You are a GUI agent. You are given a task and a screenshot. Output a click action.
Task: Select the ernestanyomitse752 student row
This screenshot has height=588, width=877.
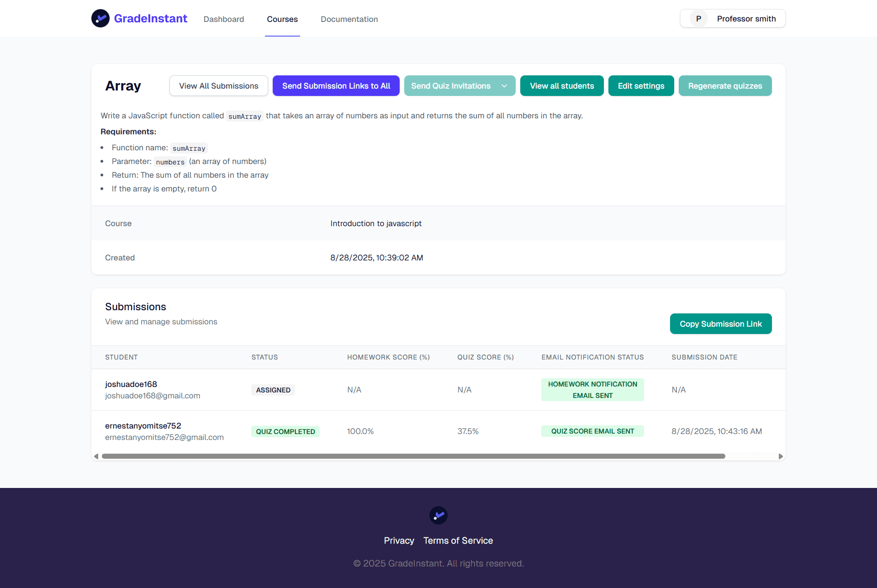[x=143, y=426]
